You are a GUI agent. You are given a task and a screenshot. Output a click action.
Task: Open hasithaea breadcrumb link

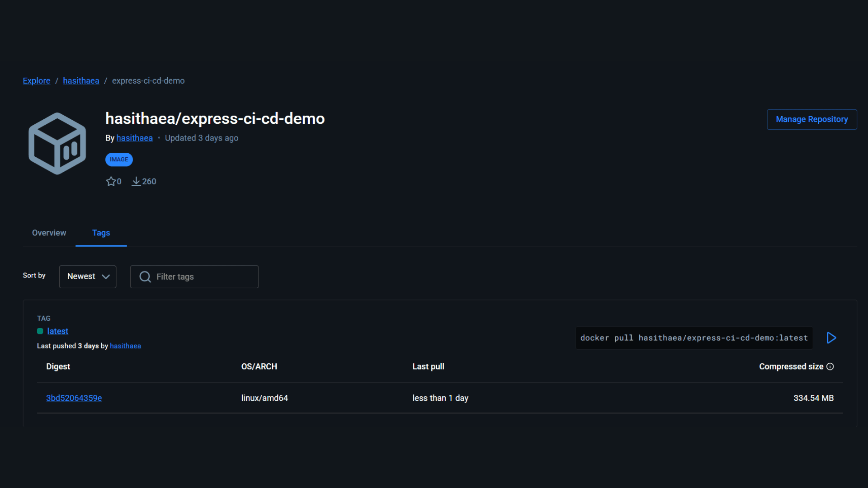(x=81, y=80)
